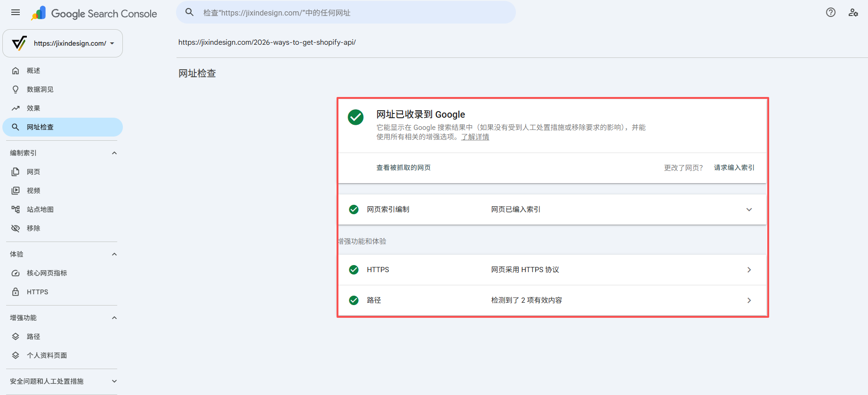Open the help question-mark icon
The width and height of the screenshot is (868, 395).
(831, 13)
